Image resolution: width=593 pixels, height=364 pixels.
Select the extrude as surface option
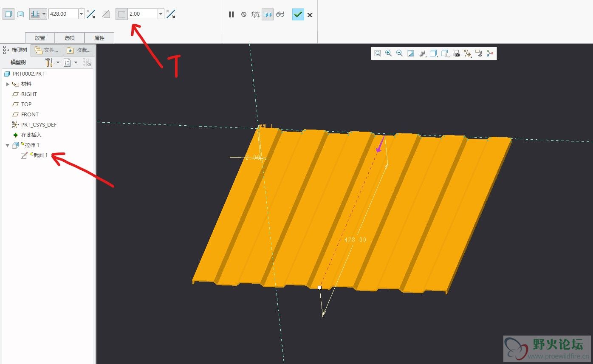(x=20, y=14)
